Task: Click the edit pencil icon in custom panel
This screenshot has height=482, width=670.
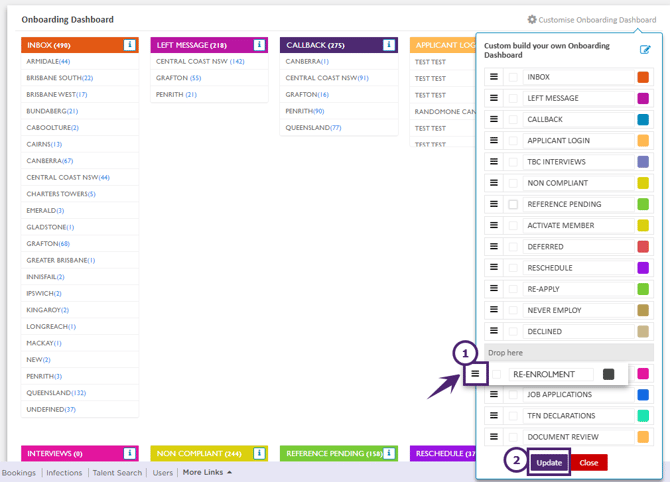Action: pos(645,50)
